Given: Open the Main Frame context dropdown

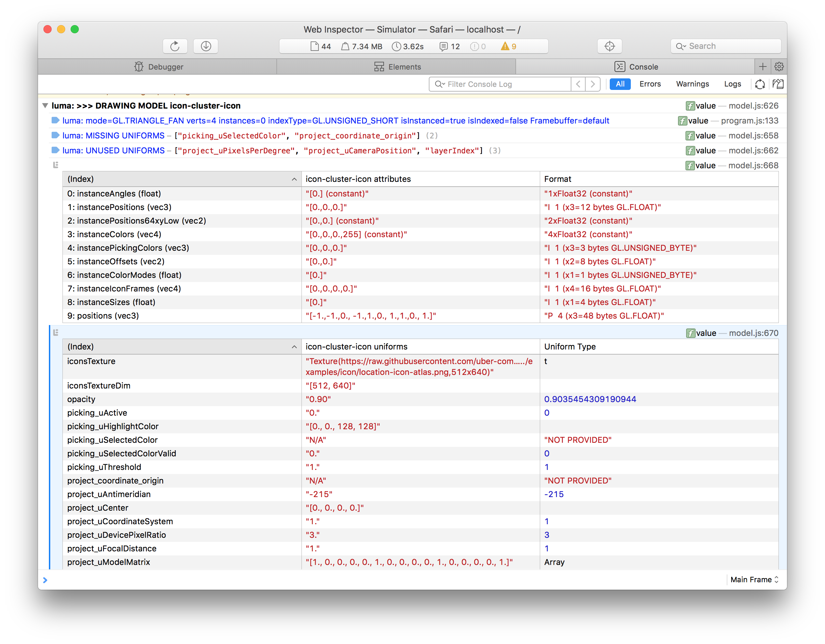Looking at the screenshot, I should pyautogui.click(x=754, y=580).
